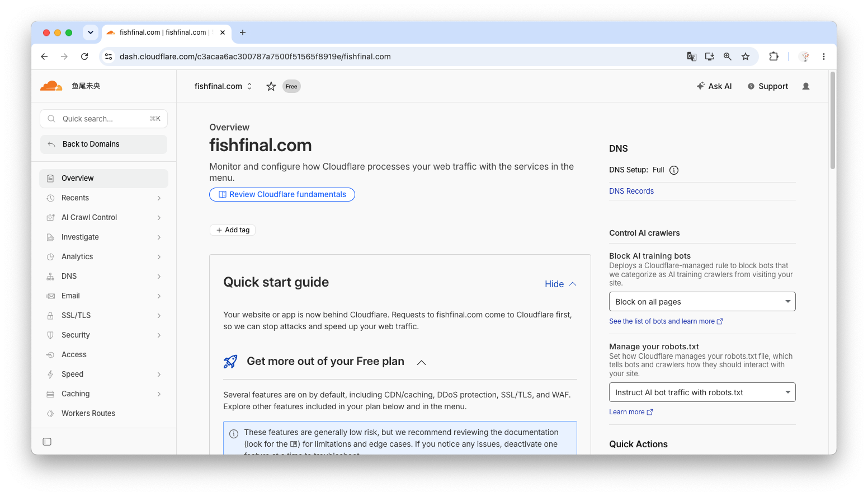Open the Block AI training bots dropdown

(702, 302)
